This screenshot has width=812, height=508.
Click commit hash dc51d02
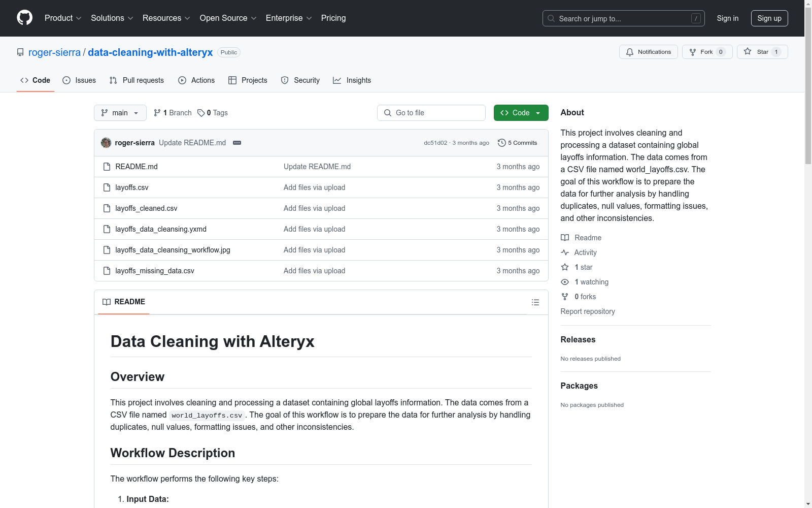pyautogui.click(x=435, y=143)
